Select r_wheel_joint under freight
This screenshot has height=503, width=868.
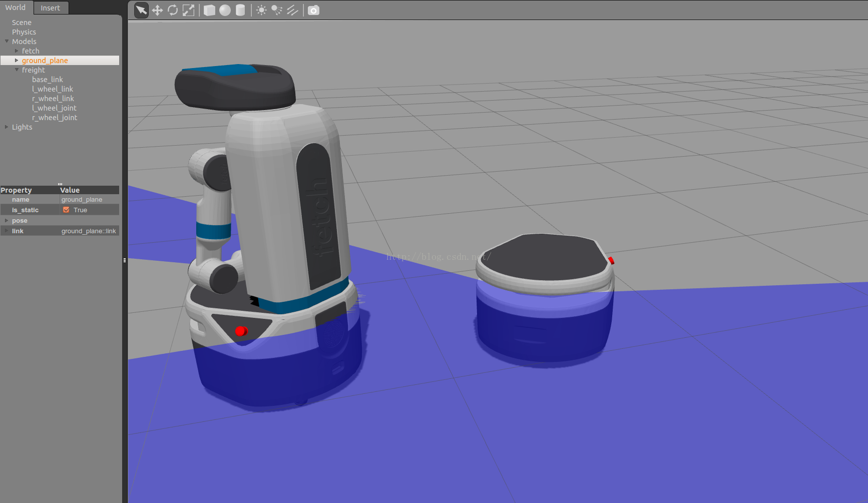point(55,118)
